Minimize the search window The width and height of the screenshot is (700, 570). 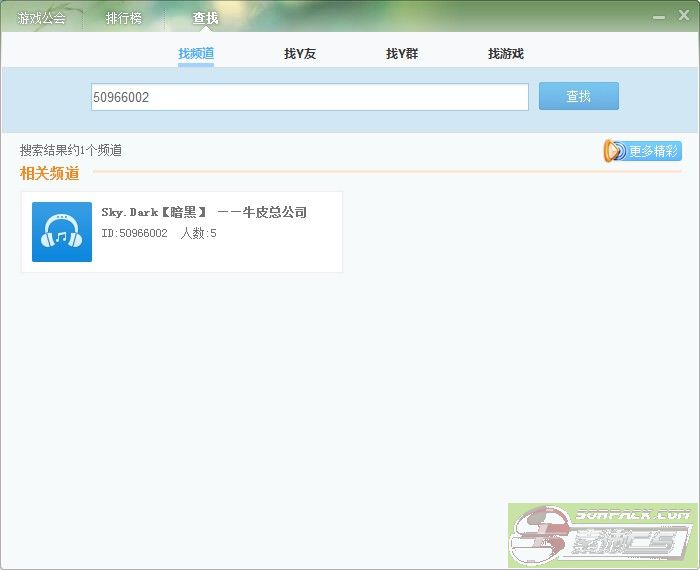pyautogui.click(x=660, y=16)
